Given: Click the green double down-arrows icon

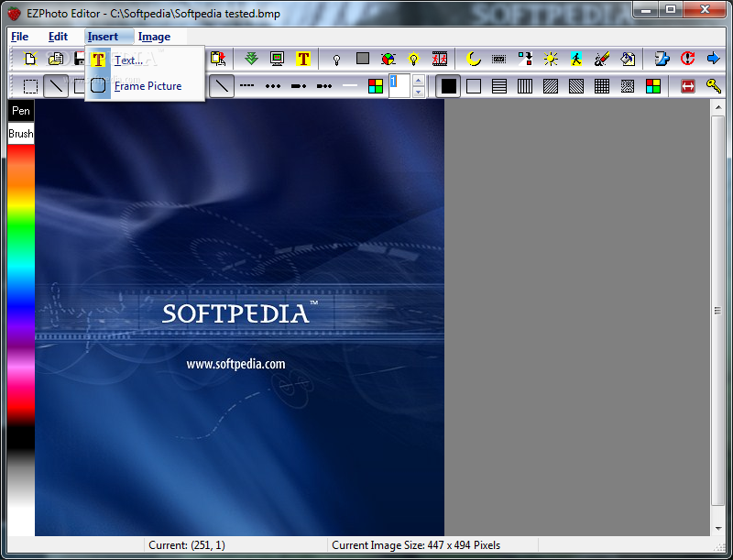Looking at the screenshot, I should (x=251, y=59).
